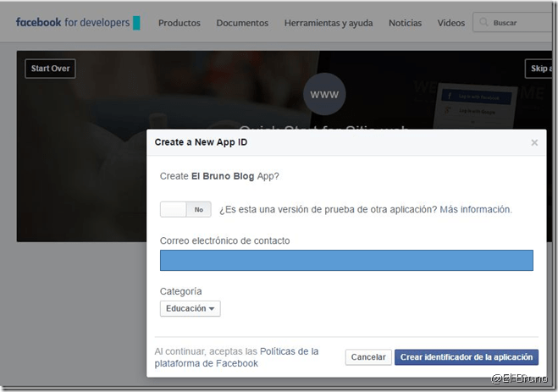Close the Create a New App ID dialog
Screen dimensions: 558x392
tap(534, 143)
